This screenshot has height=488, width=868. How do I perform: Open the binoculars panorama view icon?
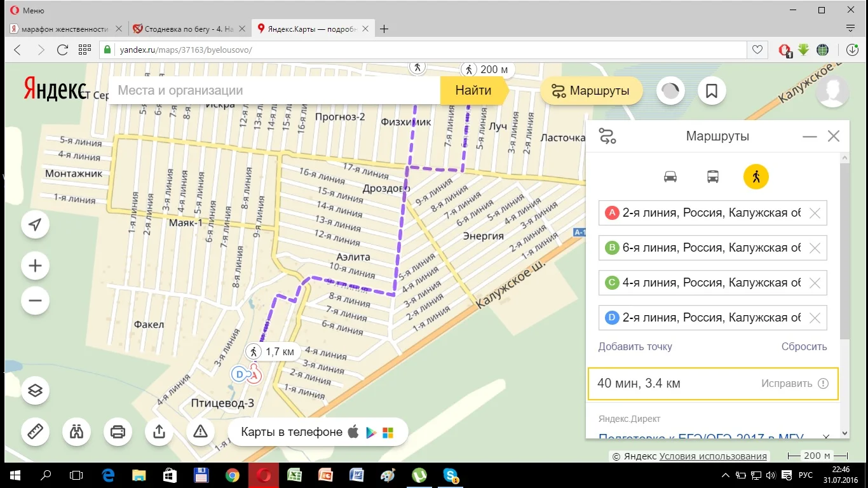(76, 432)
